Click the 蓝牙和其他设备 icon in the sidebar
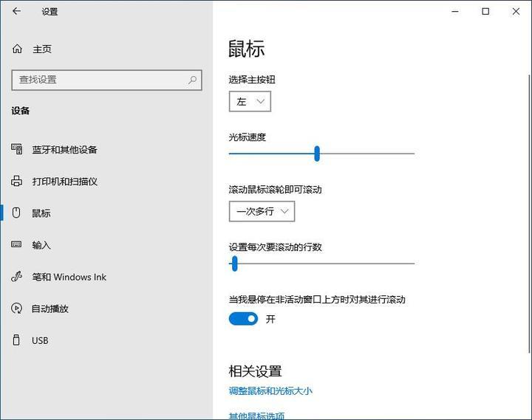The image size is (532, 420). [x=17, y=149]
